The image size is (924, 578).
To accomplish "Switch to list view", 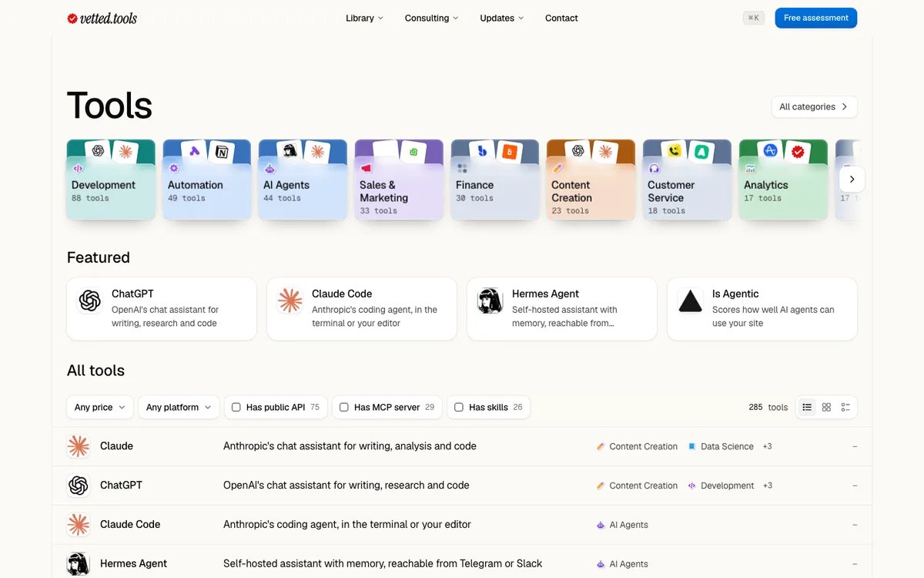I will (x=807, y=407).
